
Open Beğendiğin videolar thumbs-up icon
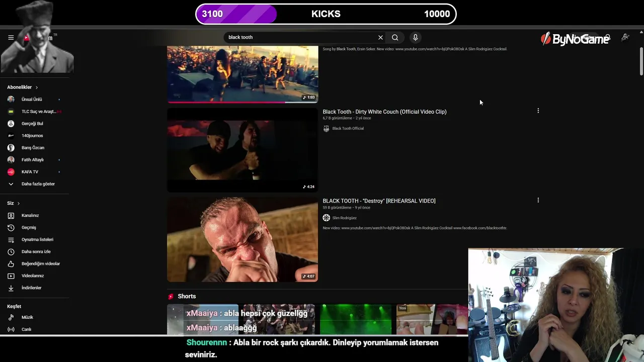click(11, 264)
